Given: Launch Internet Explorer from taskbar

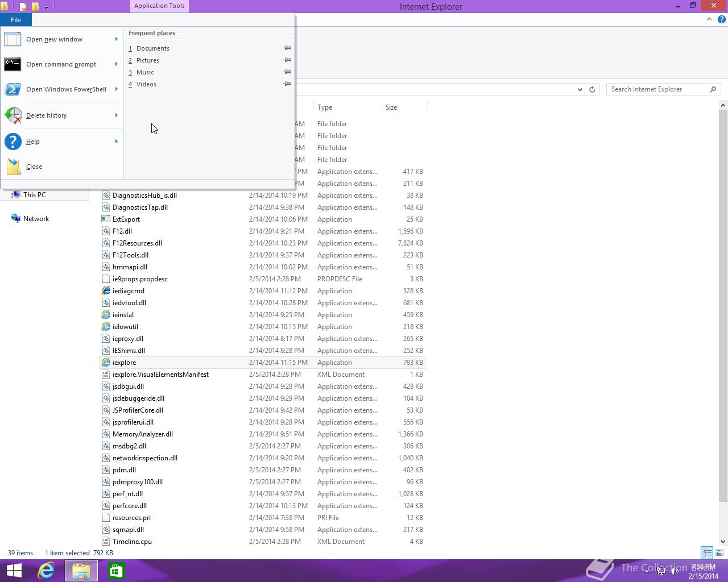Looking at the screenshot, I should pyautogui.click(x=46, y=571).
